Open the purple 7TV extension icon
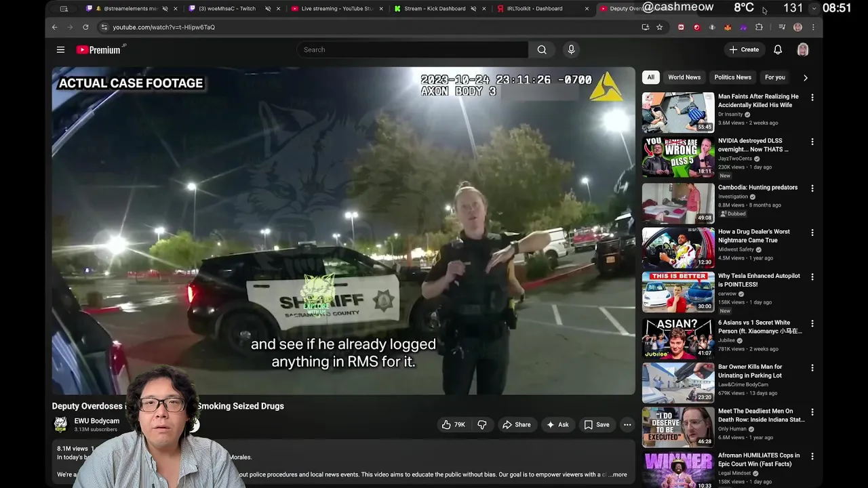The height and width of the screenshot is (488, 868). pyautogui.click(x=743, y=27)
